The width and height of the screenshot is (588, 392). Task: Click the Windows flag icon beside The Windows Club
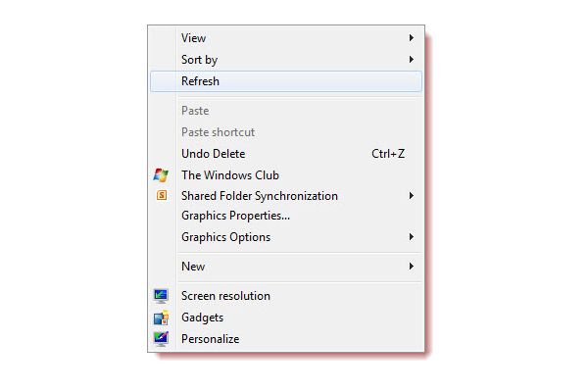click(x=161, y=175)
